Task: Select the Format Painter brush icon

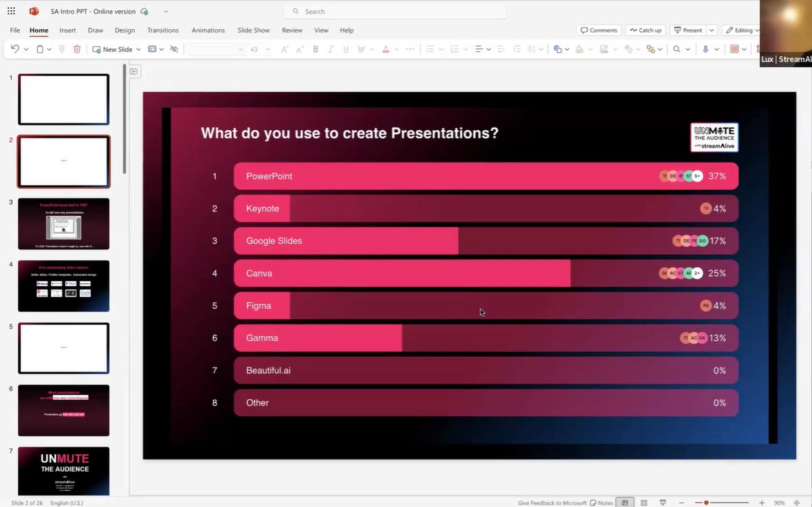Action: tap(62, 49)
